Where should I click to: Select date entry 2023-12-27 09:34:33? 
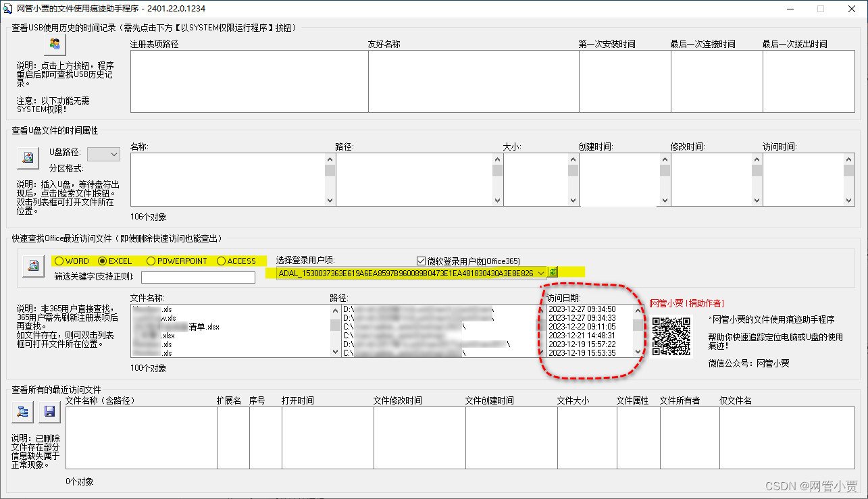pyautogui.click(x=582, y=318)
